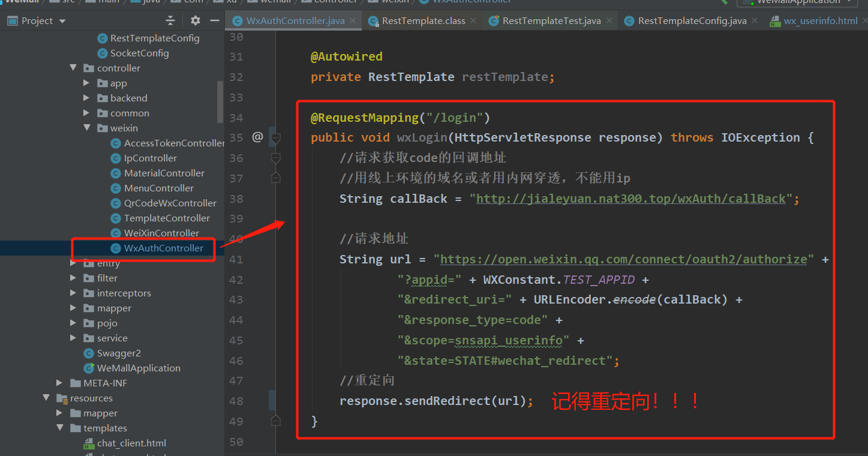Viewport: 868px width, 456px height.
Task: Fold the wxLogin method at line 35
Action: click(x=276, y=138)
